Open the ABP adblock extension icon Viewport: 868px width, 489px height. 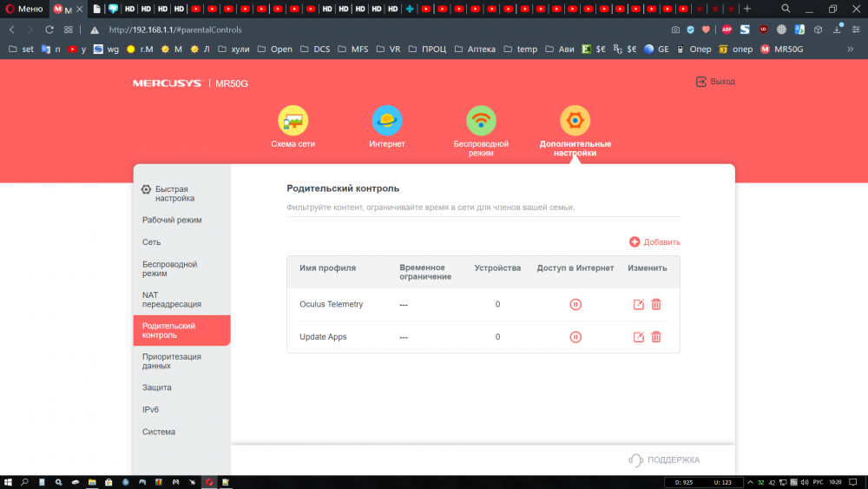coord(727,30)
